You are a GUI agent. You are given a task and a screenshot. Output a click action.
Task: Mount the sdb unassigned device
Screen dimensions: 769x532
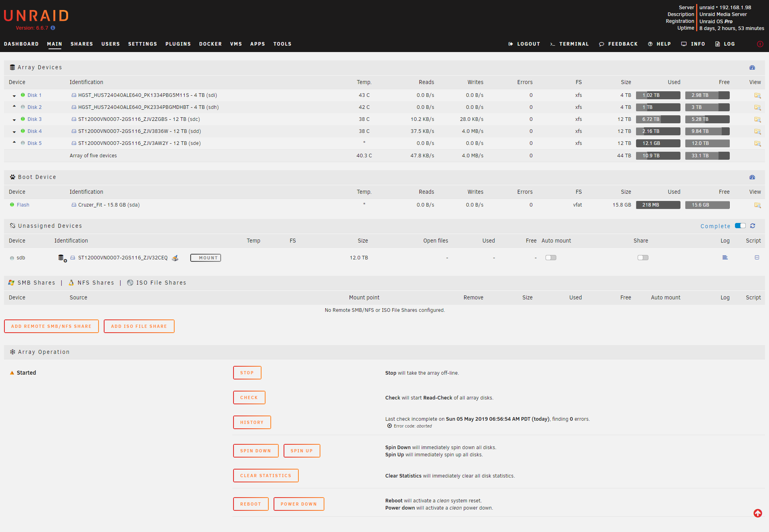(205, 258)
